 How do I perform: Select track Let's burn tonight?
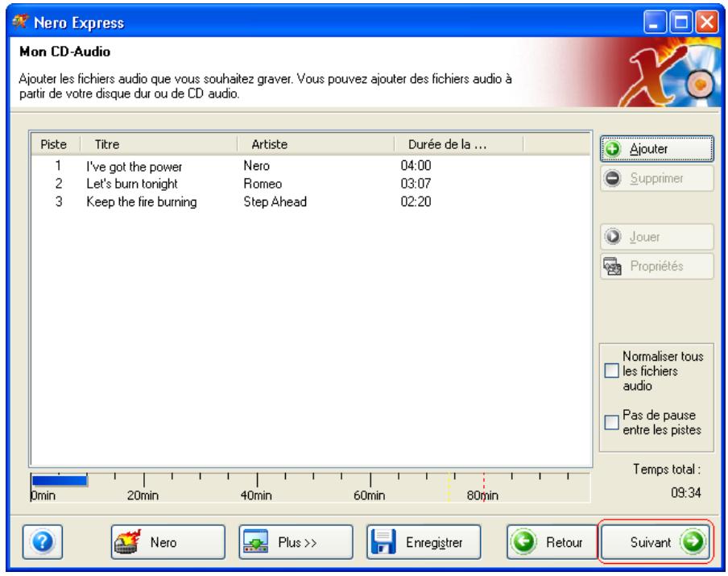[132, 184]
